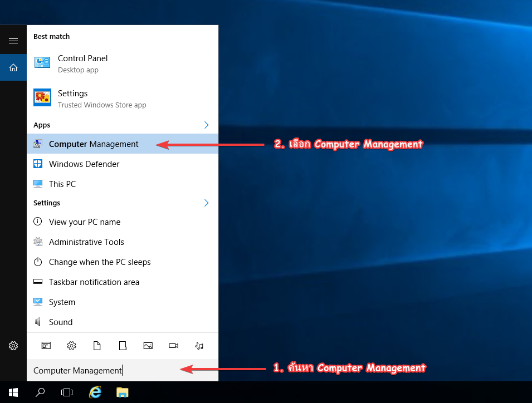
Task: Select Computer Management in Apps results
Action: (x=123, y=144)
